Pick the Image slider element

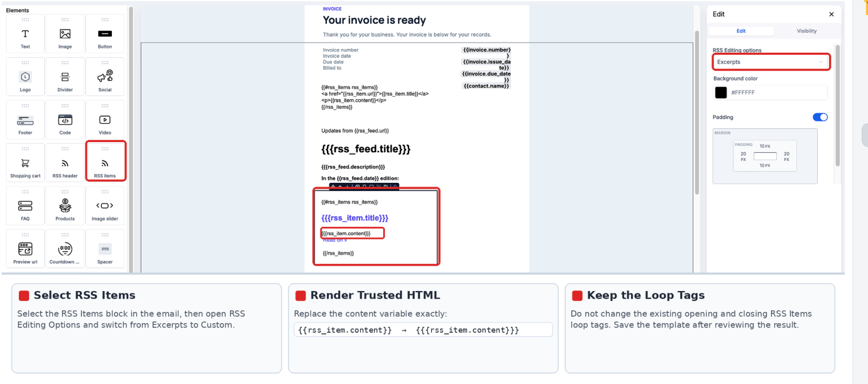click(x=105, y=206)
